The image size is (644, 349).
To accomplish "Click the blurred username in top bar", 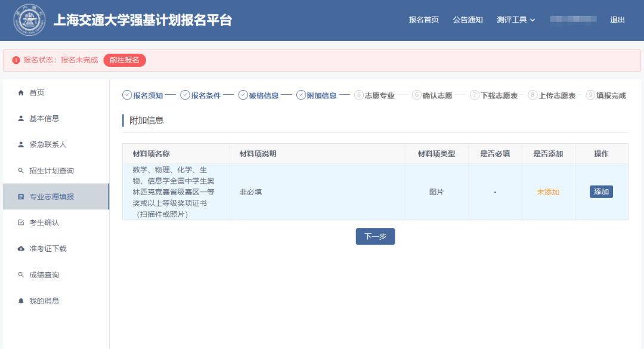I will pyautogui.click(x=573, y=20).
